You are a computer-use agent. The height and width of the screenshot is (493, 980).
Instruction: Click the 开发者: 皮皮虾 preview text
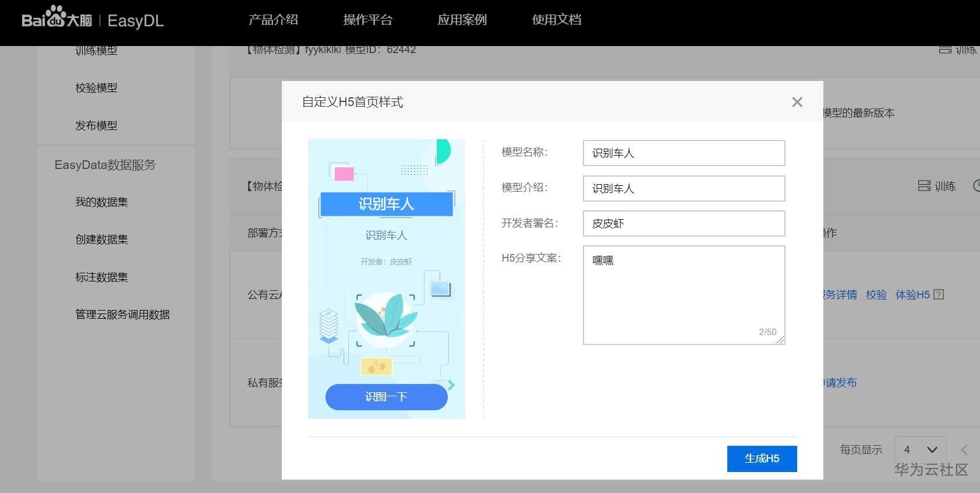tap(386, 262)
